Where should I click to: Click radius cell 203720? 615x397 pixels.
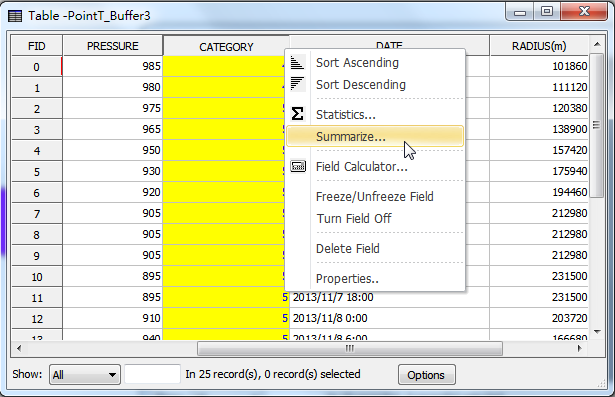pyautogui.click(x=539, y=318)
